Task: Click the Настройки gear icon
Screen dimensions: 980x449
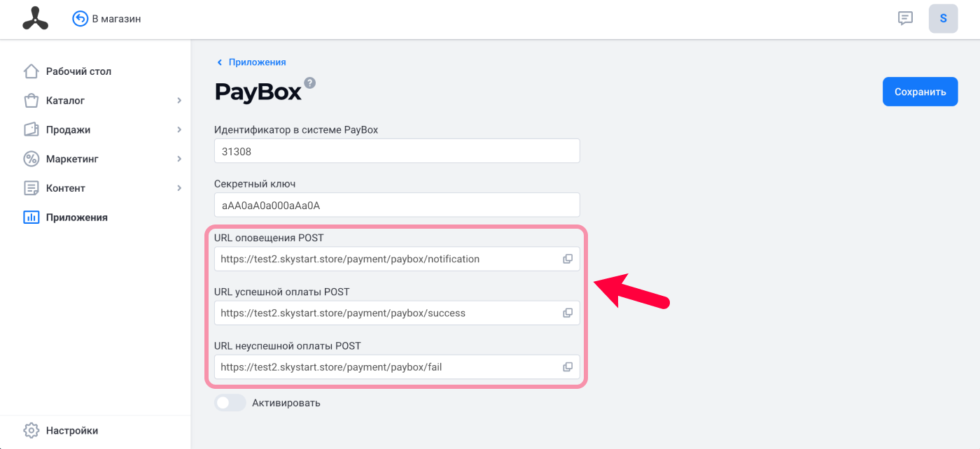Action: point(31,430)
